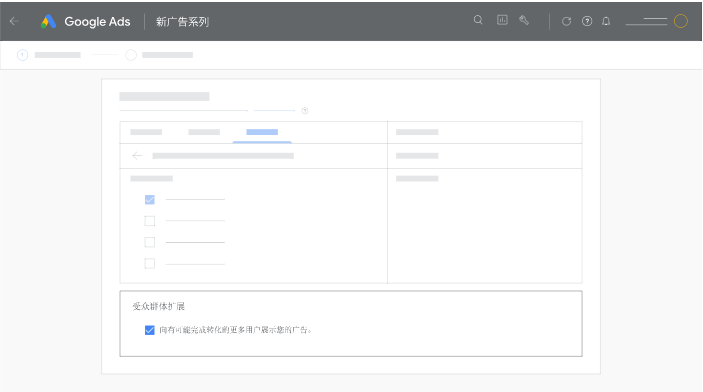This screenshot has height=392, width=703.
Task: Click the 受众群体扩展 heading
Action: (159, 306)
